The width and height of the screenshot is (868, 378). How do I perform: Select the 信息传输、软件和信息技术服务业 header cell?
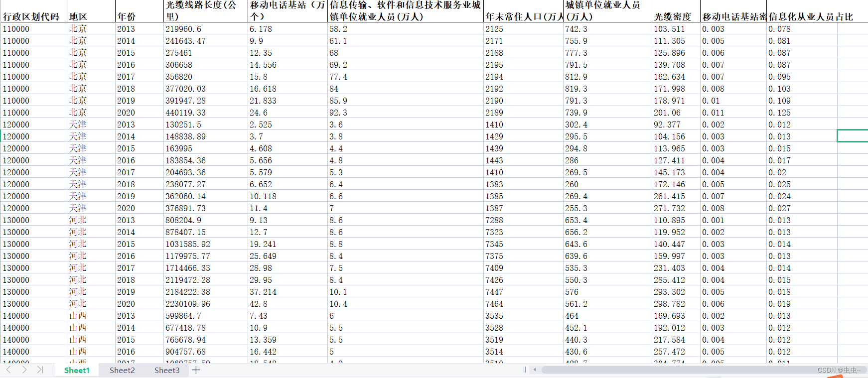point(406,11)
